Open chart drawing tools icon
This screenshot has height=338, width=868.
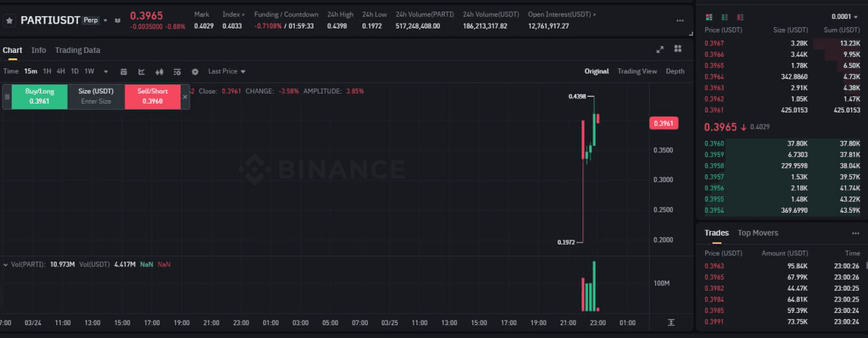tap(142, 71)
